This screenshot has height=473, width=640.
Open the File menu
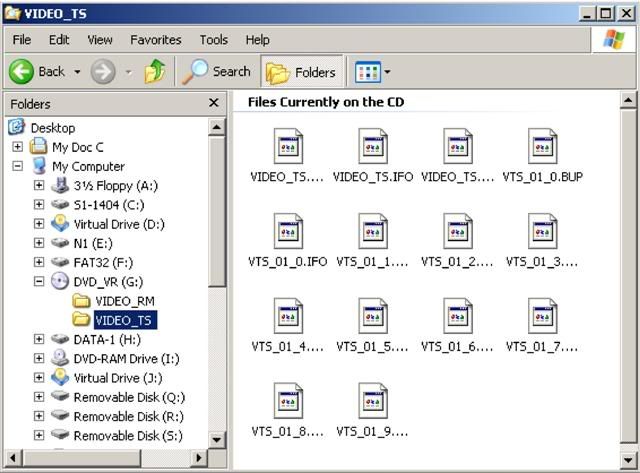point(22,40)
